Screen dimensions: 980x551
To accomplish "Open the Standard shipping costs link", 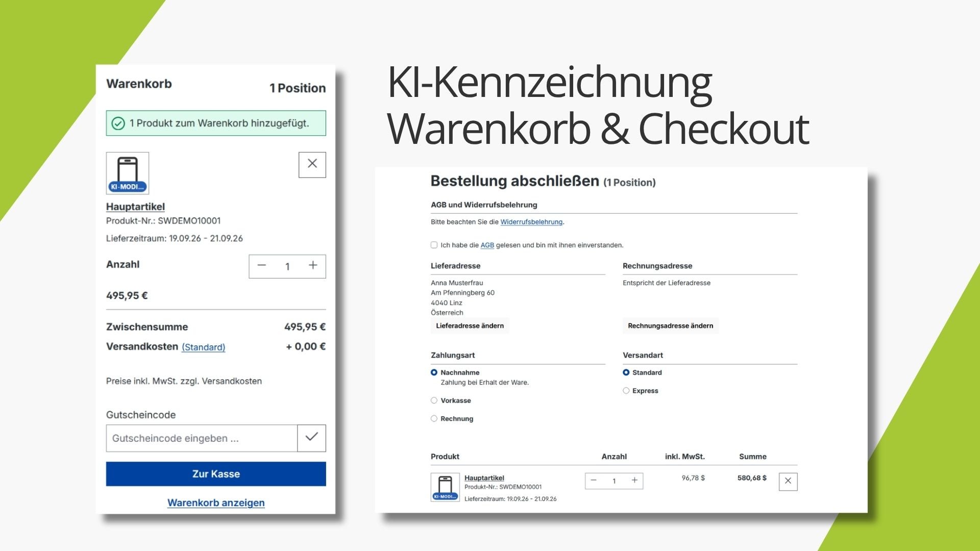I will (203, 347).
